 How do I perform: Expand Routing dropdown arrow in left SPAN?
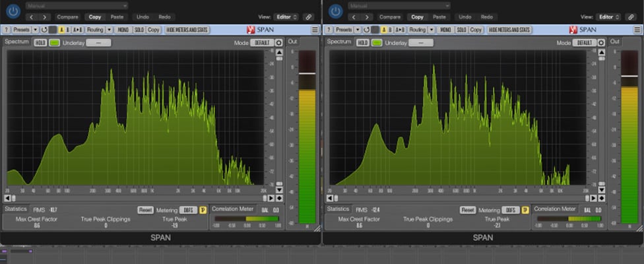pos(110,30)
